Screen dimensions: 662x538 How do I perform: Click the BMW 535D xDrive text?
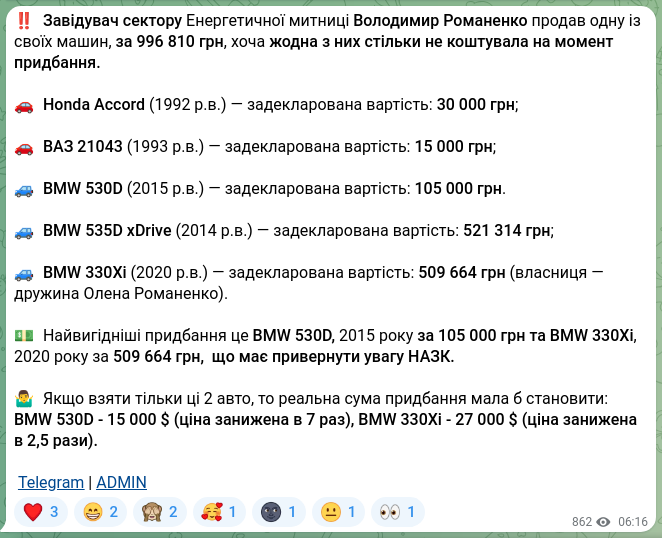(107, 231)
